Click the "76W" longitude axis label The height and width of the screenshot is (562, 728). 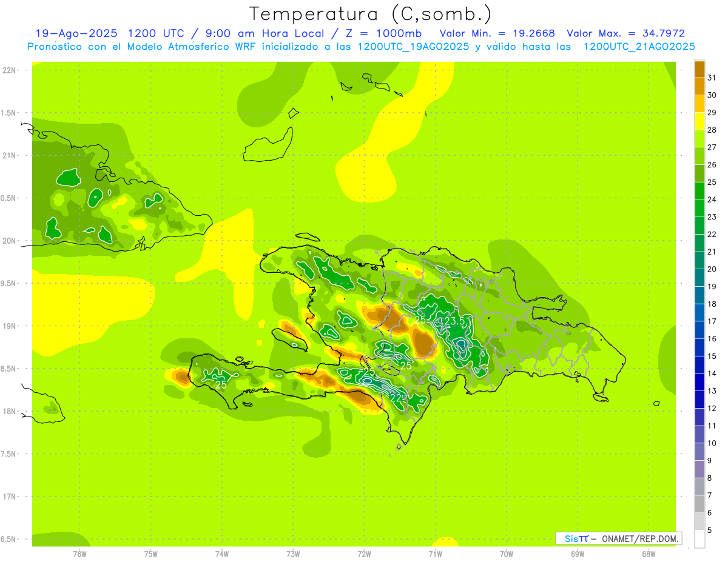(79, 554)
